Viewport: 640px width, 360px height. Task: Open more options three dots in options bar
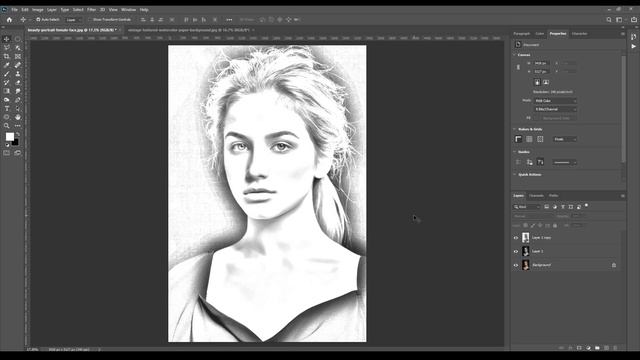point(229,20)
